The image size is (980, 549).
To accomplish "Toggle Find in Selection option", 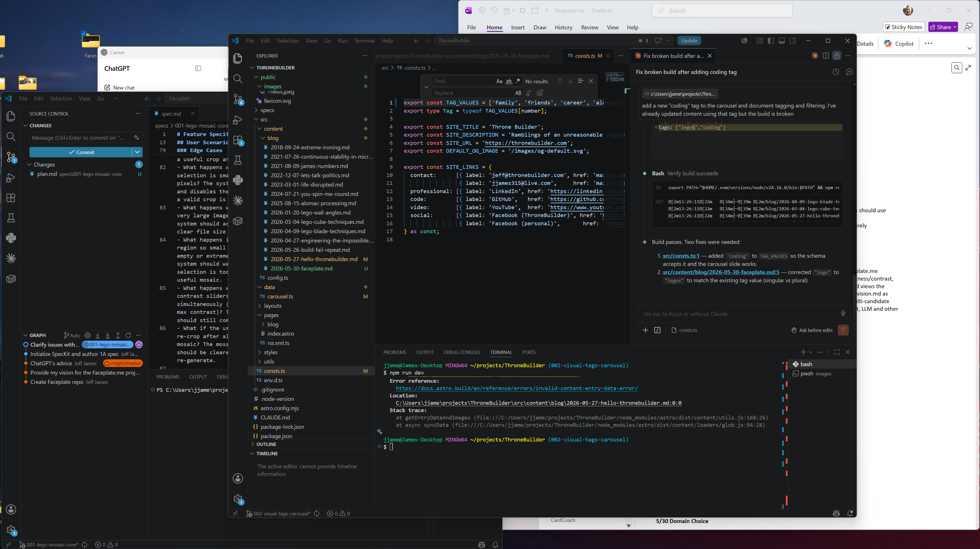I will [580, 81].
